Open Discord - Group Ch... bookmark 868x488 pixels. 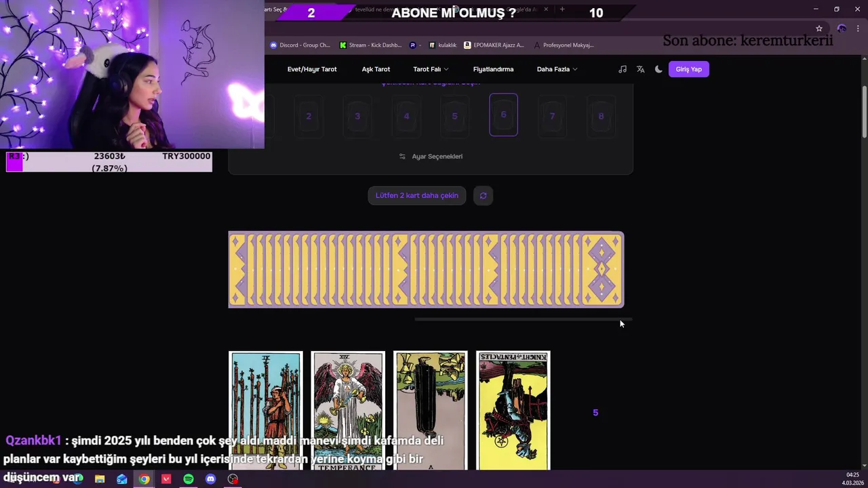pos(300,45)
